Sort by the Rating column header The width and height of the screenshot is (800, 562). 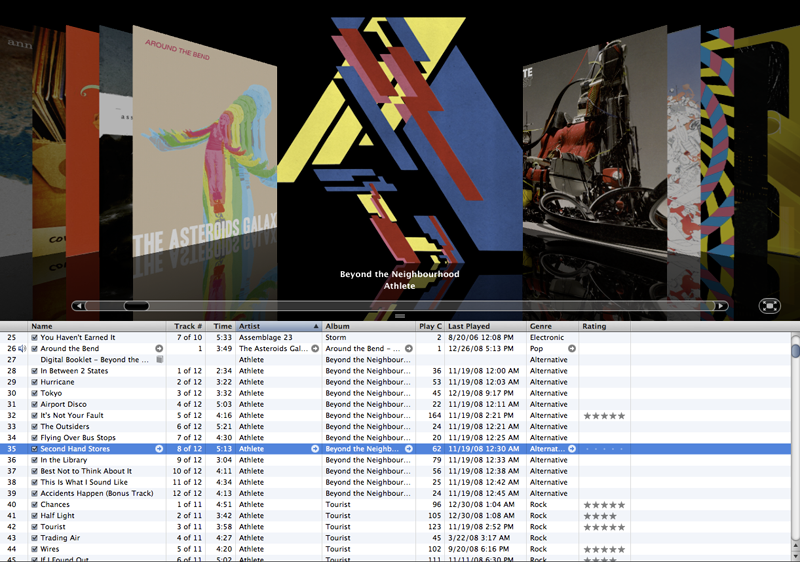click(x=605, y=326)
